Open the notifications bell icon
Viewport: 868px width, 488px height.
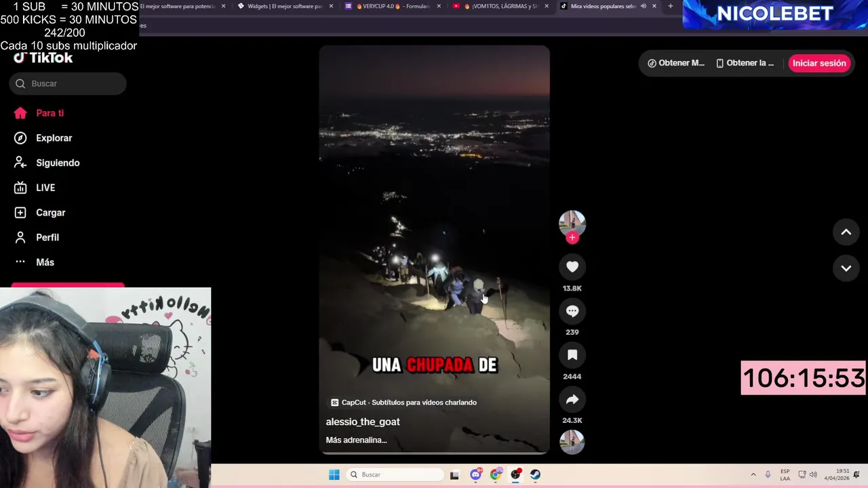(x=857, y=474)
